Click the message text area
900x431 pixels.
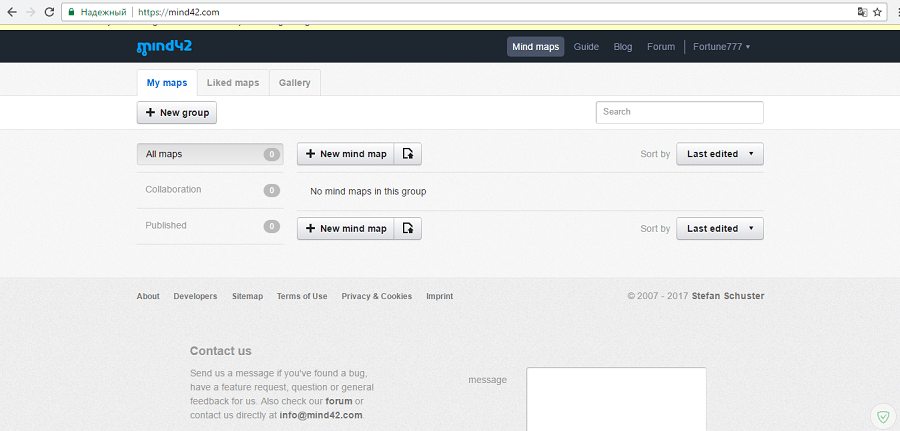click(616, 399)
